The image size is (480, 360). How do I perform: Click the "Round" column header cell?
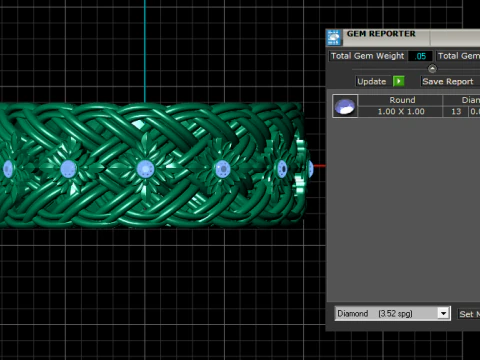[400, 100]
